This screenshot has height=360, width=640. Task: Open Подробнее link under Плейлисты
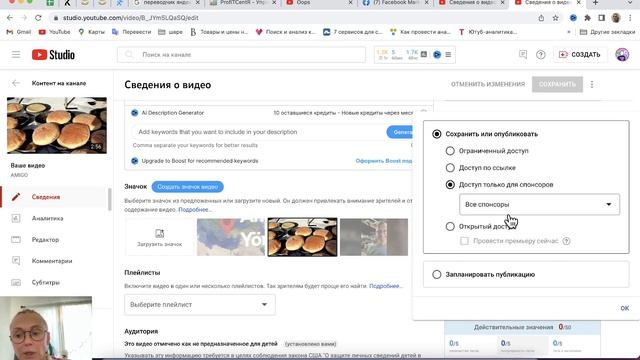click(x=386, y=286)
